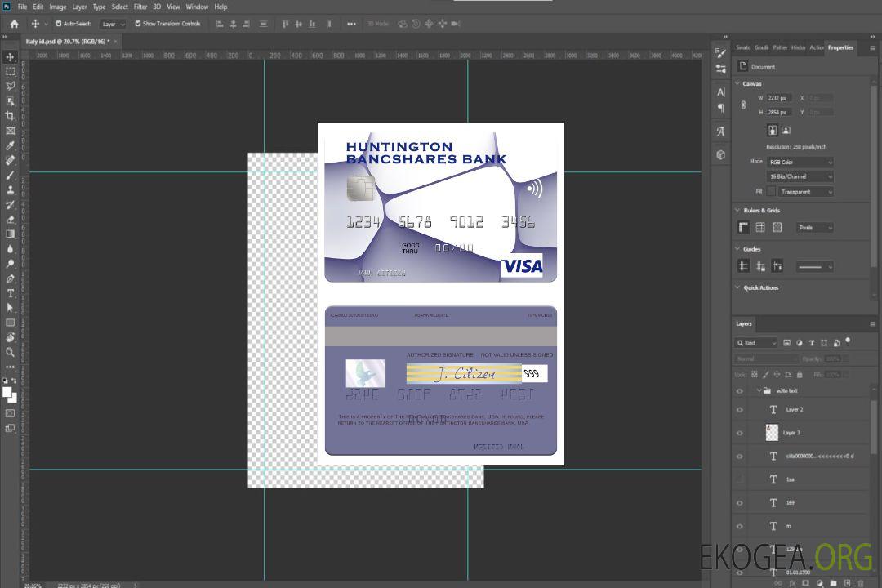Switch to the History panel tab
882x588 pixels.
click(798, 48)
